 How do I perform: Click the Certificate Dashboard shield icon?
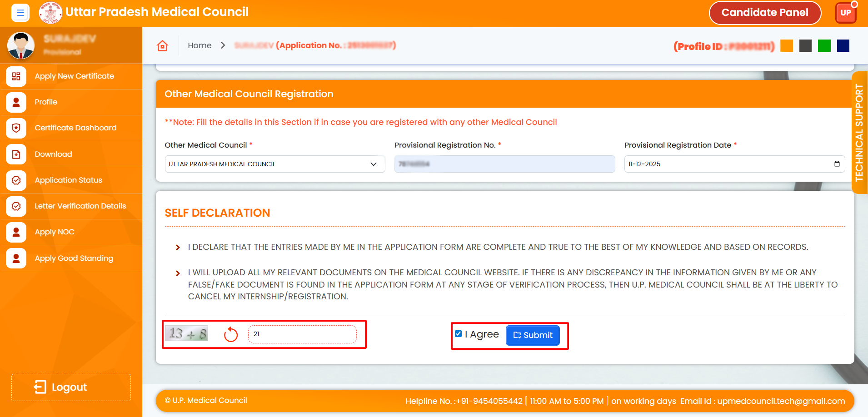coord(16,128)
